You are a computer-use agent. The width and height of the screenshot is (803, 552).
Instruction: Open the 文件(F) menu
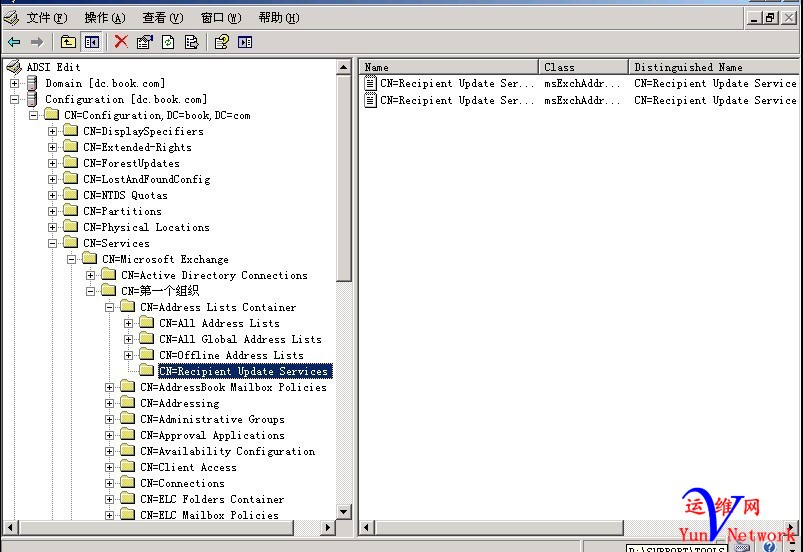[46, 17]
